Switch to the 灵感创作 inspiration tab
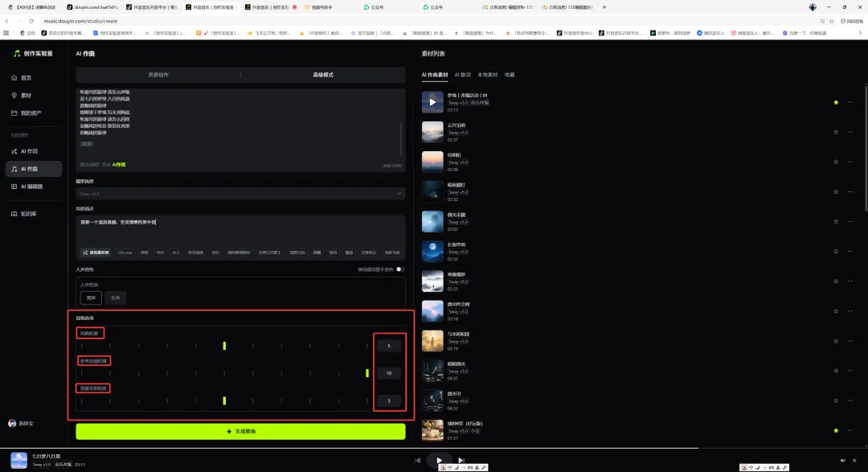This screenshot has width=868, height=472. tap(158, 75)
